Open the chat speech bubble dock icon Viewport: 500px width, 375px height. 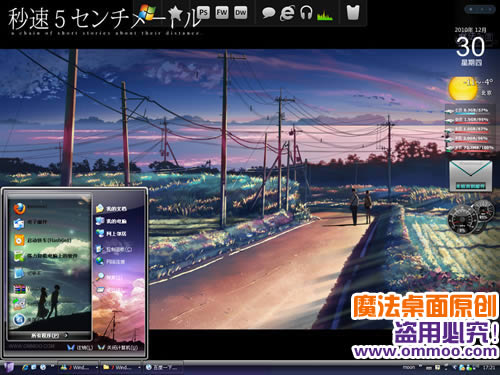268,13
